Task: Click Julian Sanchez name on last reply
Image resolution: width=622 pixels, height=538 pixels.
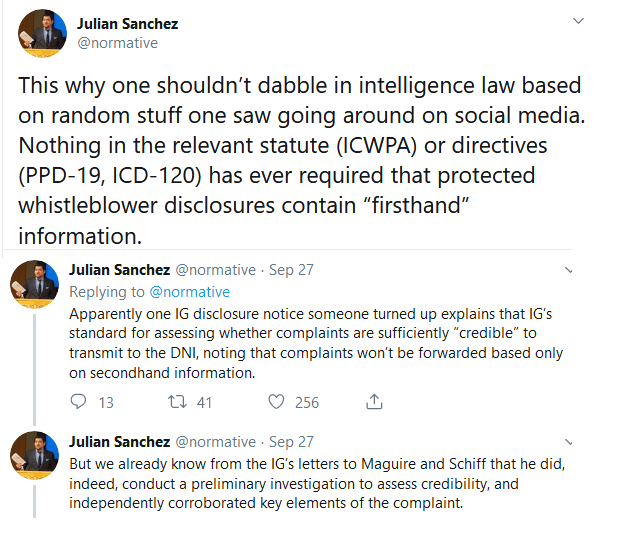Action: point(120,441)
